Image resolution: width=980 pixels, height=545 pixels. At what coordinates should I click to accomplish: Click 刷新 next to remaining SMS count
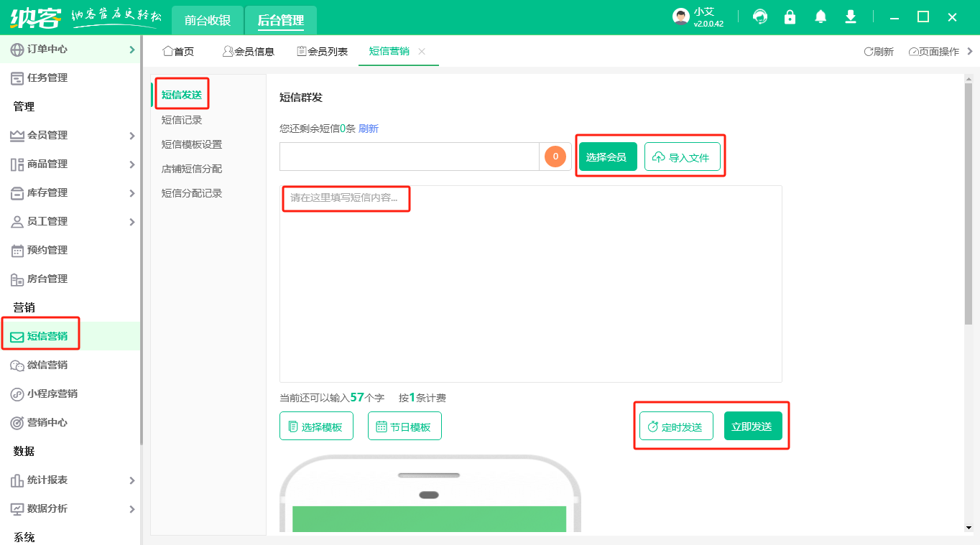[368, 129]
